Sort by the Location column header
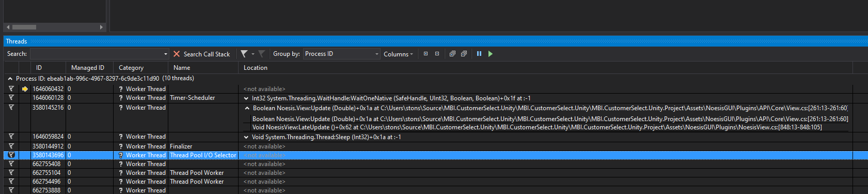This screenshot has height=194, width=868. pyautogui.click(x=545, y=68)
